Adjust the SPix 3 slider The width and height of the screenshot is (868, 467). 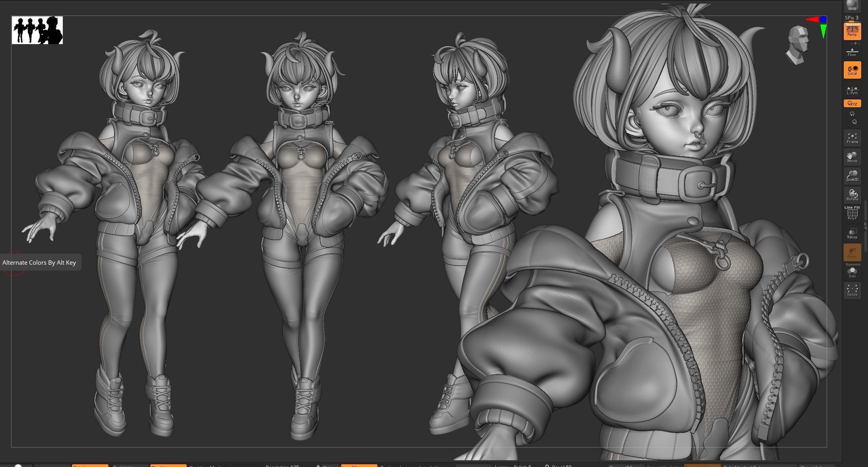coord(851,18)
